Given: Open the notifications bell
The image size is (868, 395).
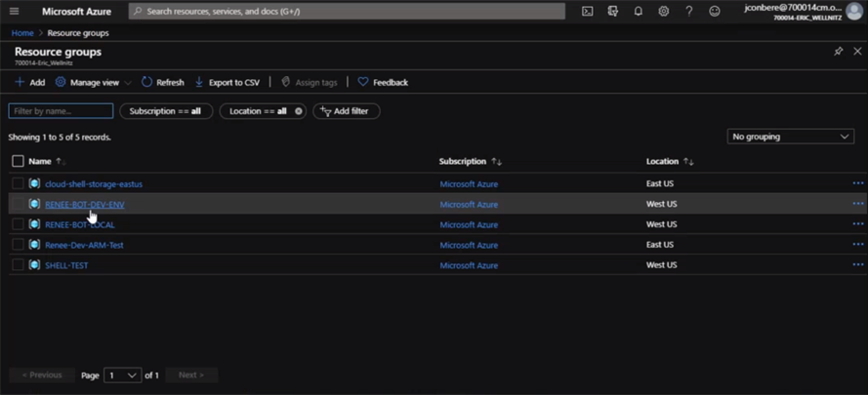Looking at the screenshot, I should point(639,11).
